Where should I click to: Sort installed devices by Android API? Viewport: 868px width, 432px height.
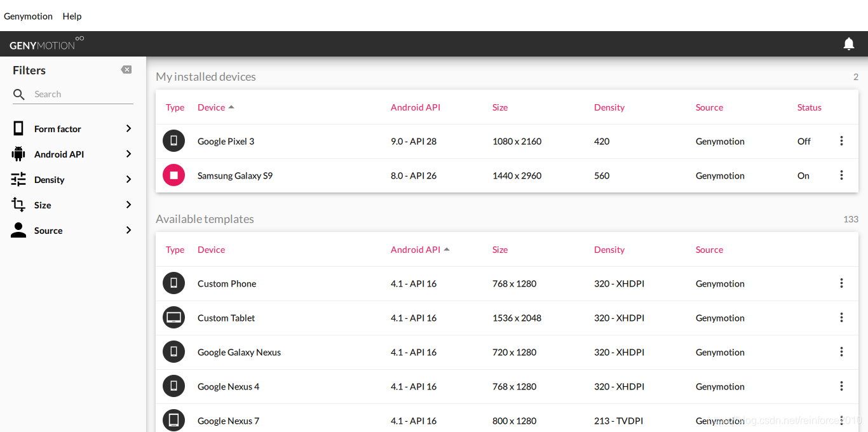click(416, 107)
